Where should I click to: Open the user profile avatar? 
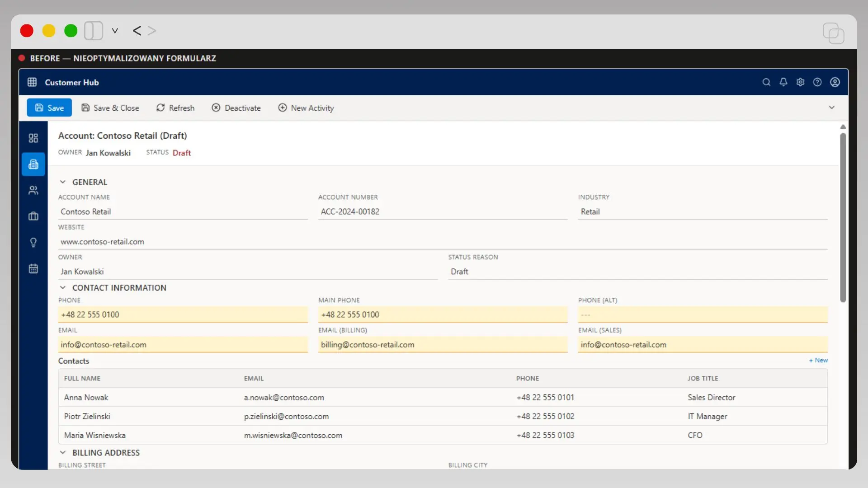click(835, 82)
